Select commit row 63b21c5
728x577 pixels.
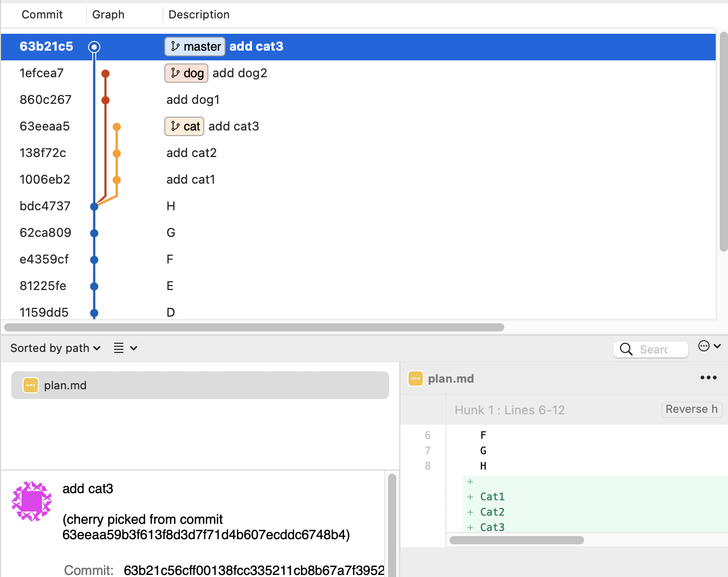[x=358, y=47]
